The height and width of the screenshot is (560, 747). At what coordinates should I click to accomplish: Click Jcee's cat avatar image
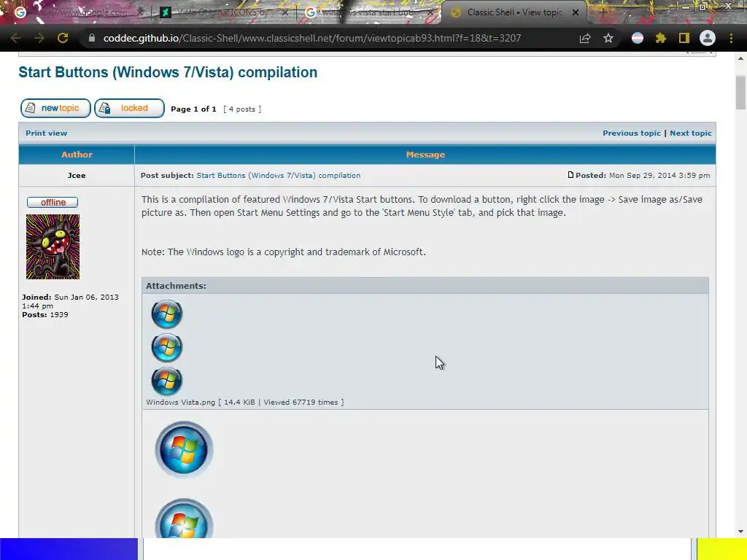[53, 246]
